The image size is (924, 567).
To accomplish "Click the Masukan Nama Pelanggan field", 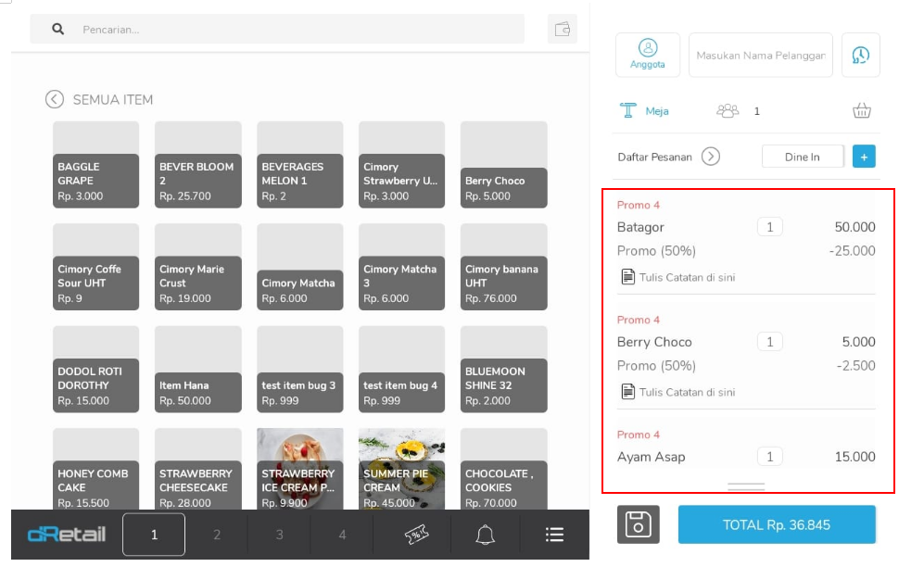I will 760,56.
